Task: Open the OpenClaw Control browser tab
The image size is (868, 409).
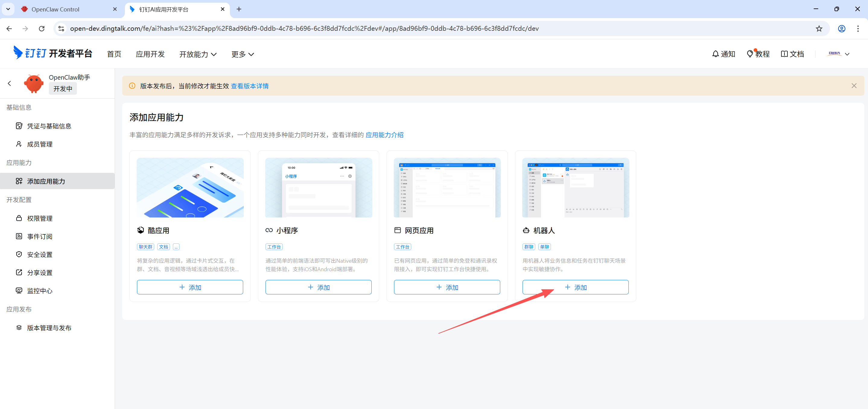Action: [x=56, y=9]
